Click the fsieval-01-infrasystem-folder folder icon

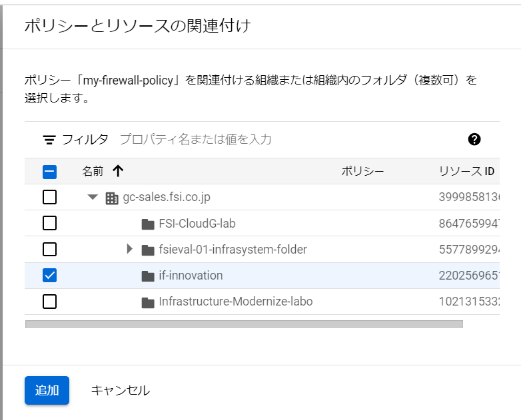pyautogui.click(x=148, y=250)
